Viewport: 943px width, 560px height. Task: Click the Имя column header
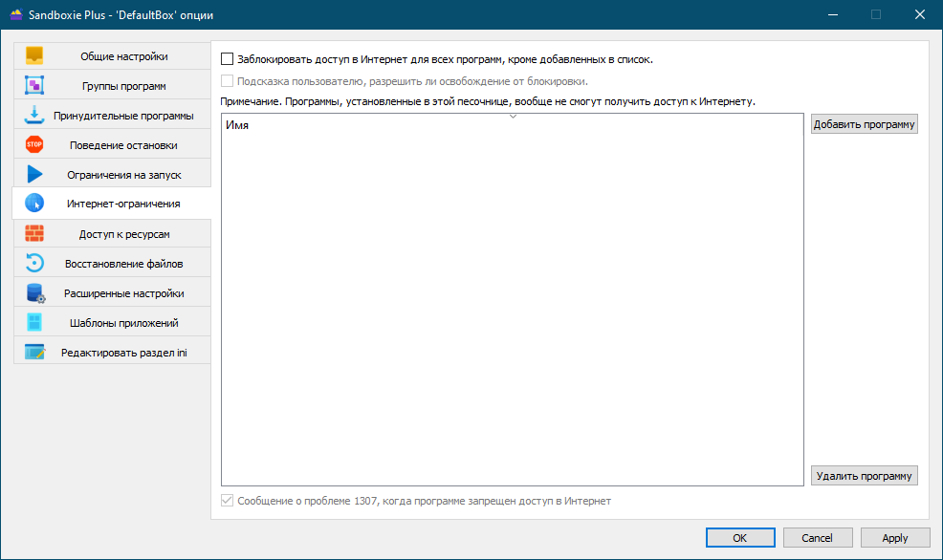coord(513,125)
